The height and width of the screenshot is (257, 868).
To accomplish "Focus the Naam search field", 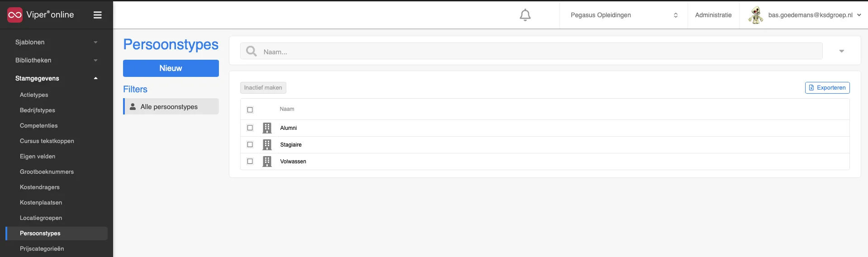I will tap(531, 51).
